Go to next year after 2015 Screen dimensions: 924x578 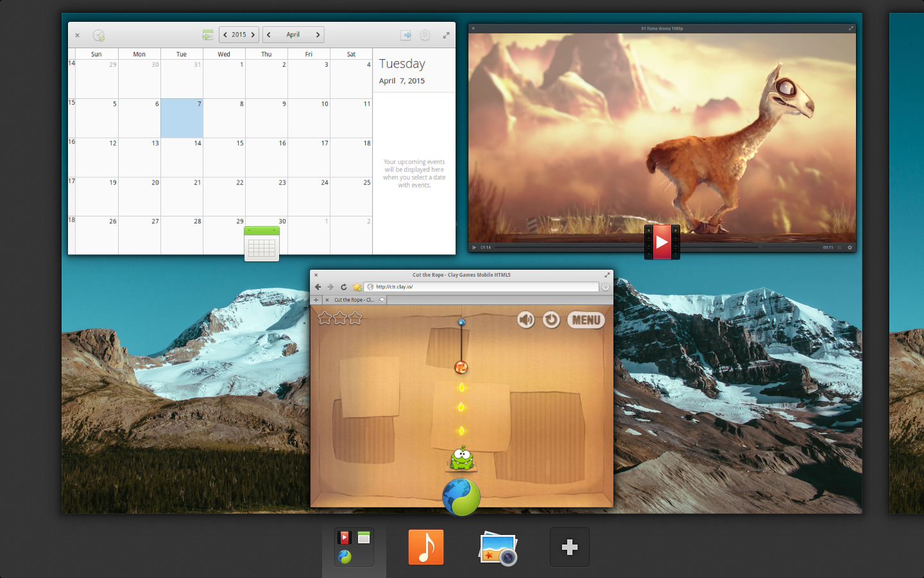[x=253, y=35]
